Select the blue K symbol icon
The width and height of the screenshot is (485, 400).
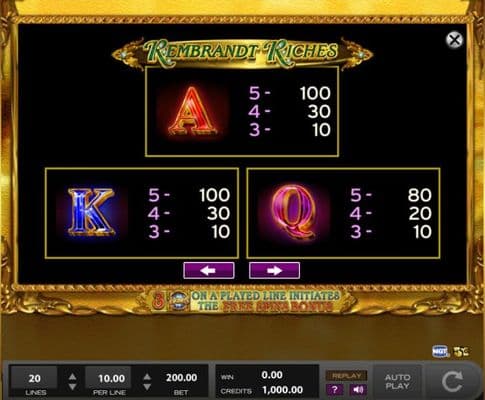coord(91,213)
